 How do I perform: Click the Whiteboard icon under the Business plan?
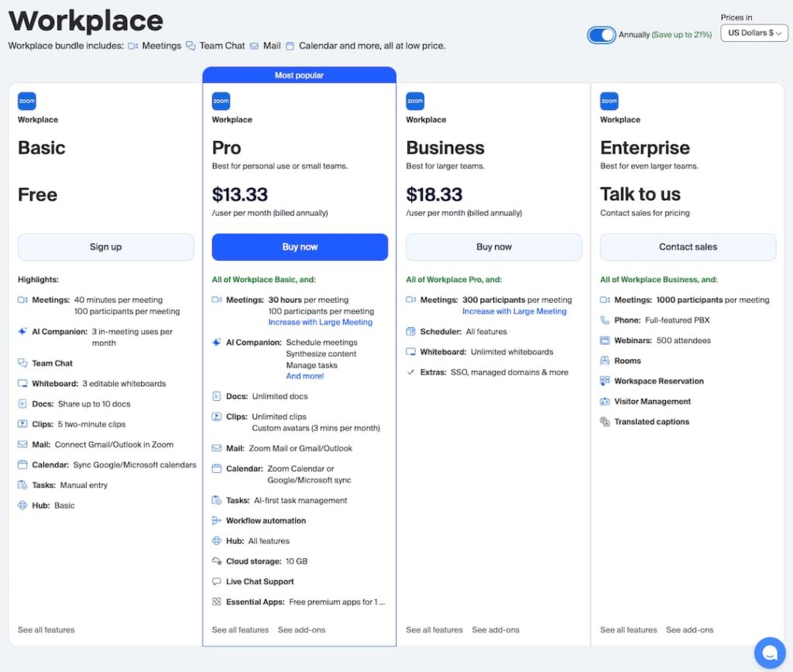412,351
